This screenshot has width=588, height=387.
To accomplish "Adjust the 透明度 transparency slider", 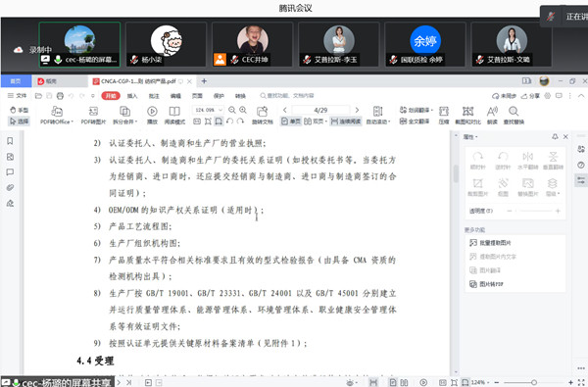I will click(534, 211).
